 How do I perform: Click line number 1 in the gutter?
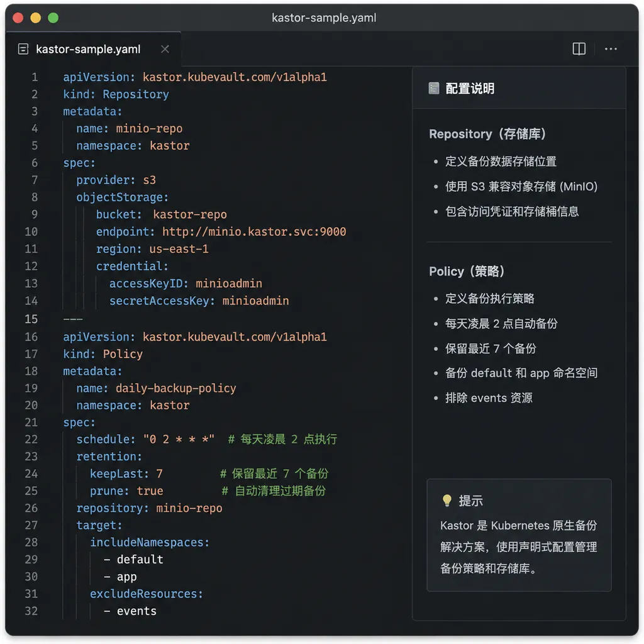(x=35, y=77)
